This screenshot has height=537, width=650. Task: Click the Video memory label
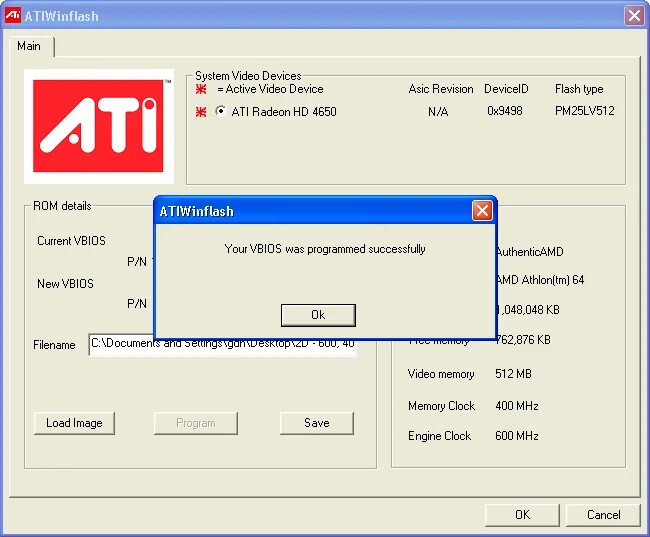441,374
